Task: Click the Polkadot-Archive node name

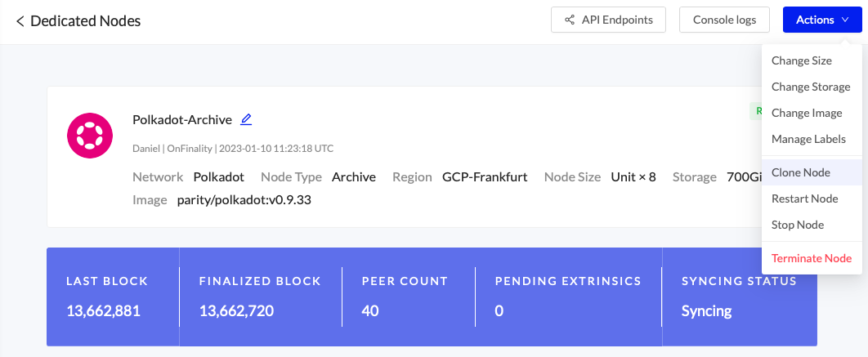Action: point(182,119)
